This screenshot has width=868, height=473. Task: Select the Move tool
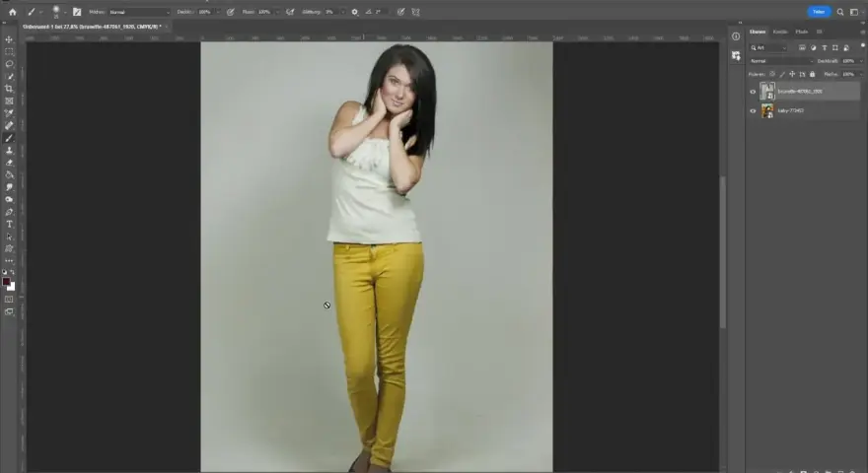9,39
